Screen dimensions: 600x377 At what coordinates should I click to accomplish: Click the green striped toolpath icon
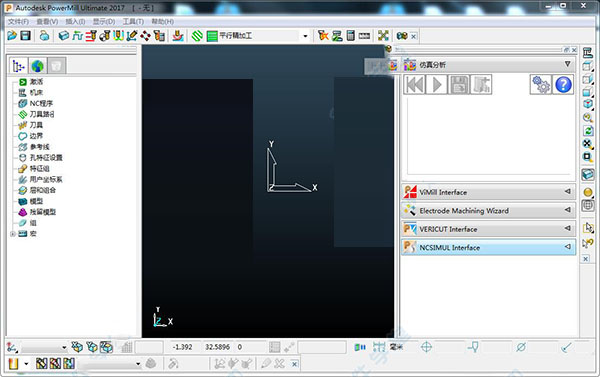point(197,36)
